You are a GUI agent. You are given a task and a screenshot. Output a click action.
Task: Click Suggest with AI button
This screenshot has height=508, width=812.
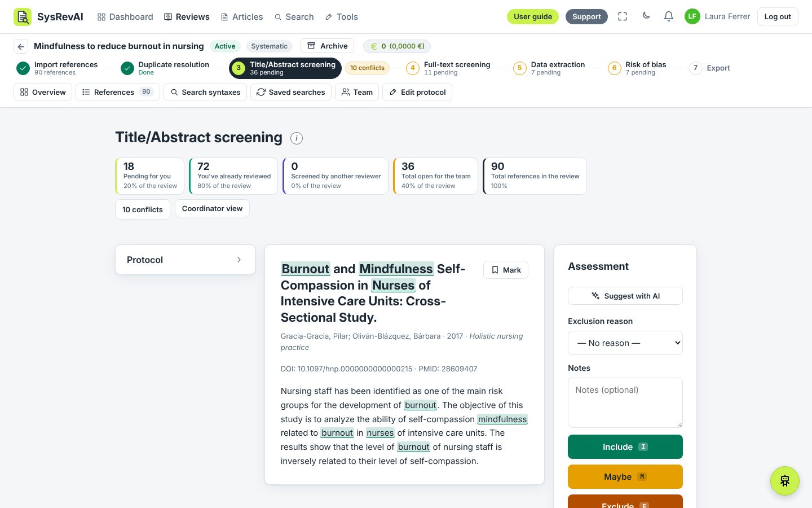625,296
